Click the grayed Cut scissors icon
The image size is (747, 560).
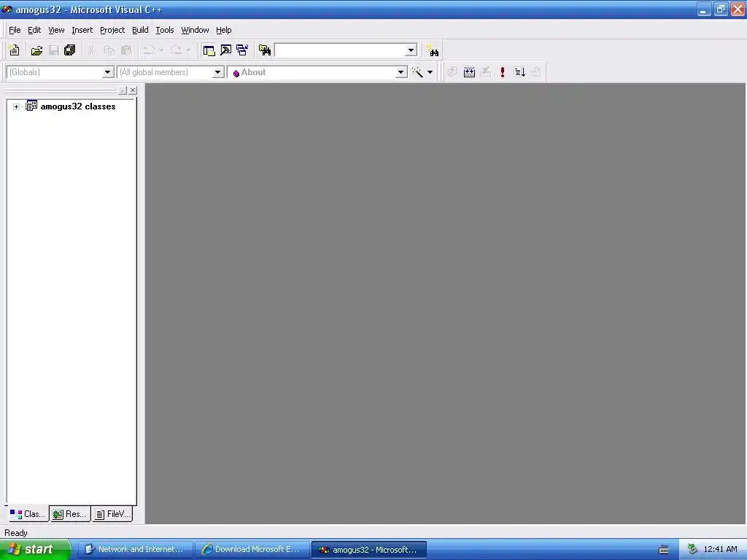[91, 50]
